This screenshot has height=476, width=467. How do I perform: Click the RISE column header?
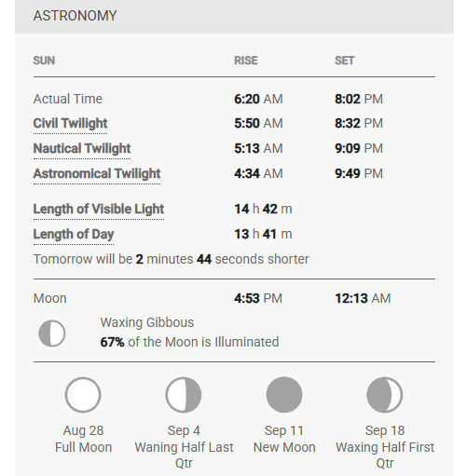coord(246,61)
